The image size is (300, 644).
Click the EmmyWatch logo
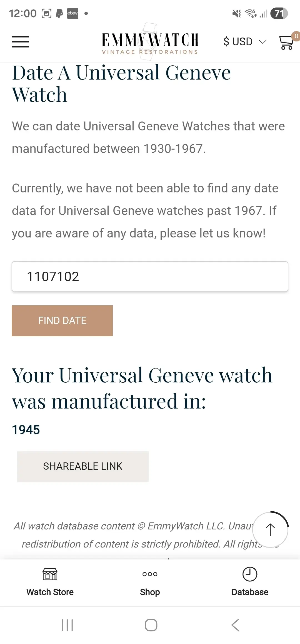point(150,41)
